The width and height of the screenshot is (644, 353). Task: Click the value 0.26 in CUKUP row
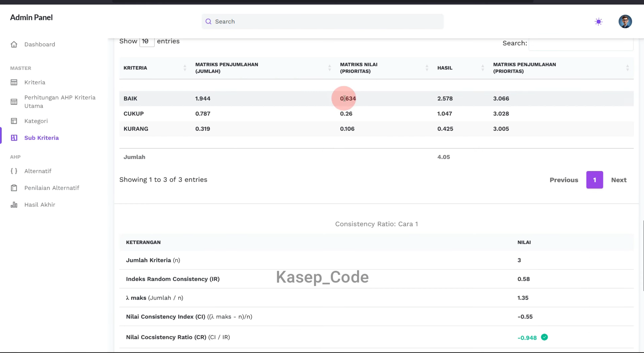coord(346,114)
